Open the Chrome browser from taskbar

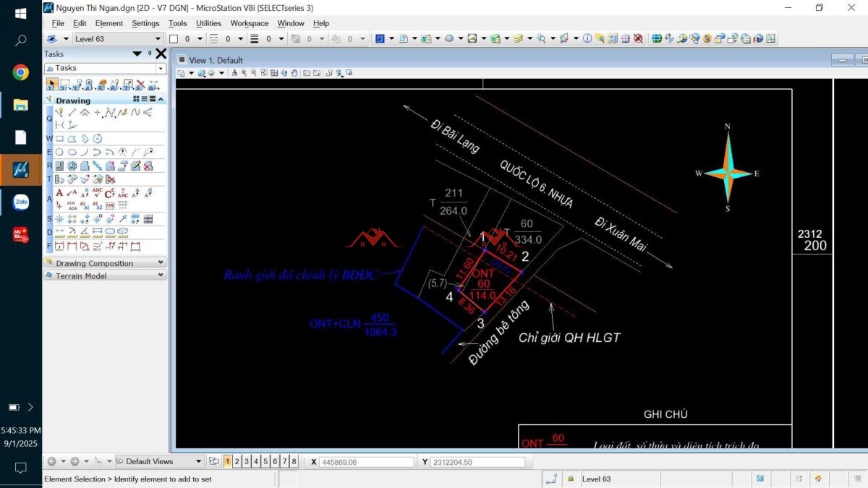pyautogui.click(x=20, y=72)
